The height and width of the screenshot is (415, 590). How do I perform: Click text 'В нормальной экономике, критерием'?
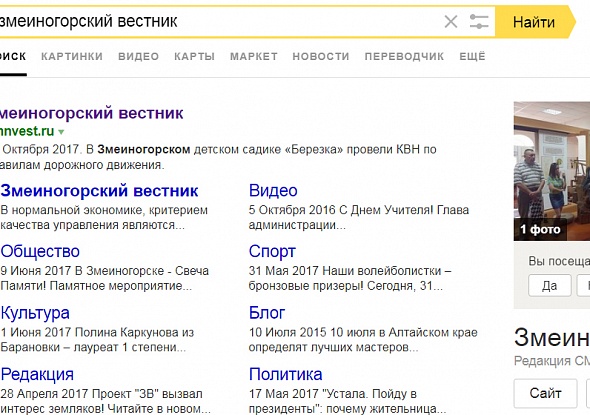(x=104, y=210)
